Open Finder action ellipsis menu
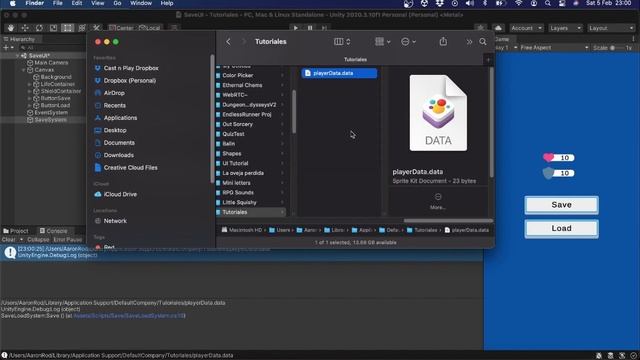This screenshot has height=360, width=640. [408, 42]
